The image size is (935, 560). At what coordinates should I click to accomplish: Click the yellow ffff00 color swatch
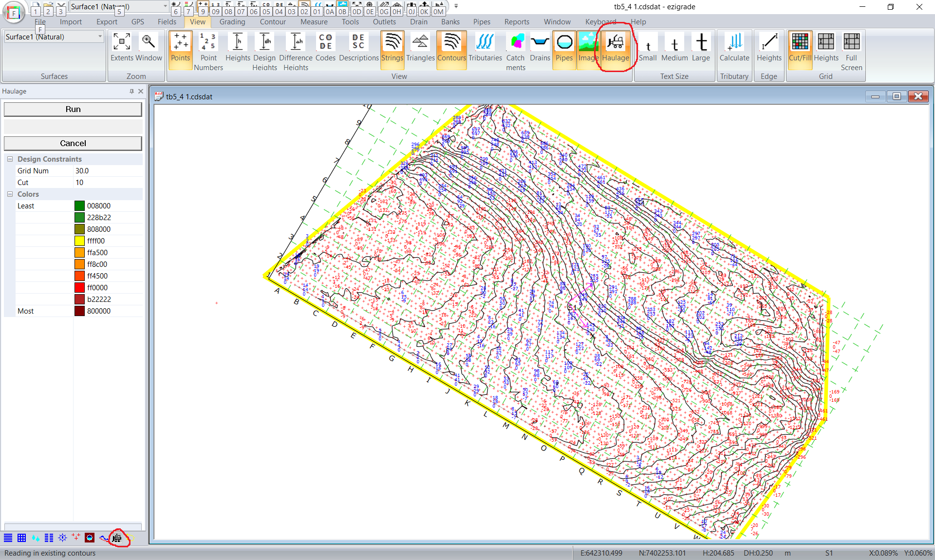pos(79,241)
